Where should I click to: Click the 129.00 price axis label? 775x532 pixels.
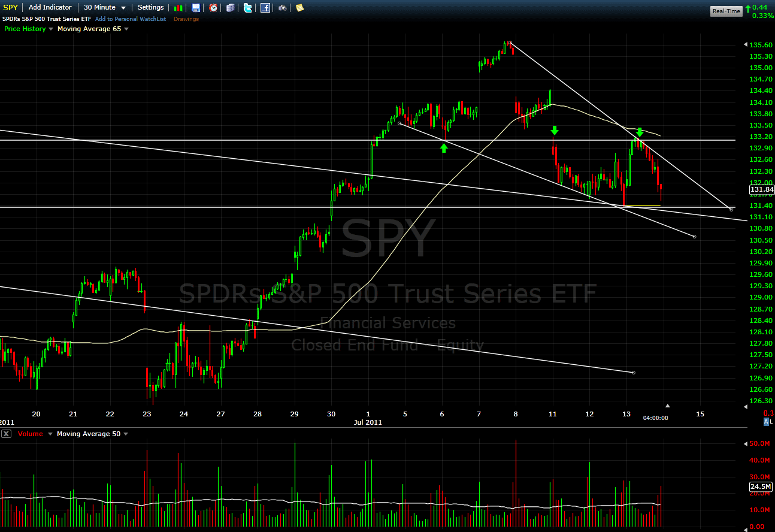pos(761,298)
